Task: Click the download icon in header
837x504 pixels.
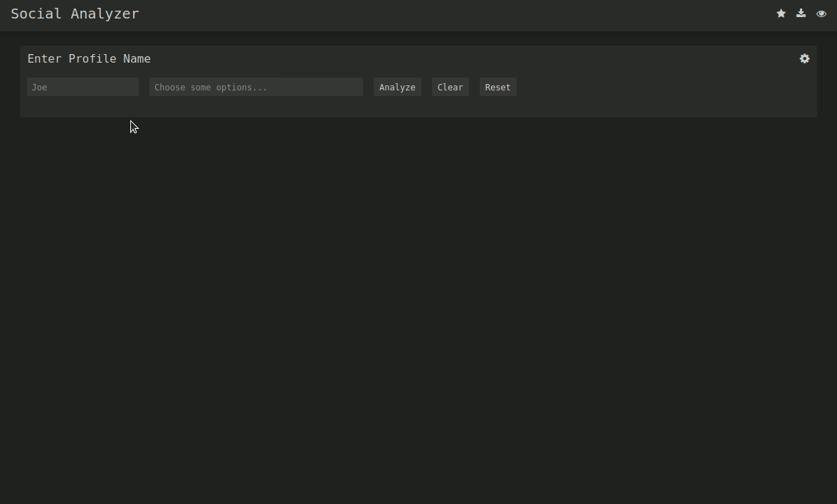Action: pos(801,14)
